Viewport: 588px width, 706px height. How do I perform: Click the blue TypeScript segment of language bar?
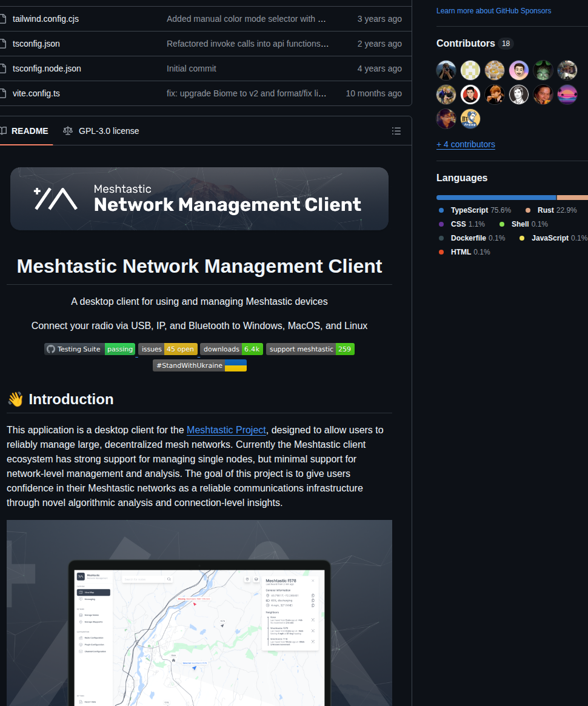coord(496,198)
